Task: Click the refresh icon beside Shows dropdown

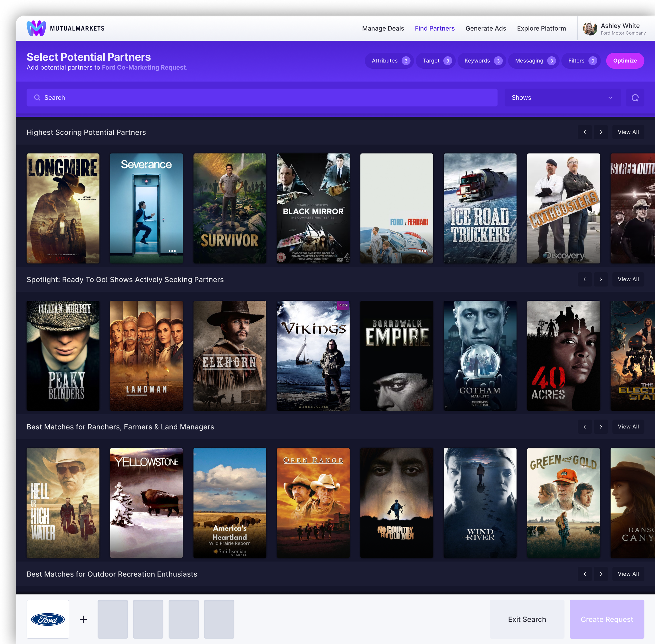Action: pos(635,98)
